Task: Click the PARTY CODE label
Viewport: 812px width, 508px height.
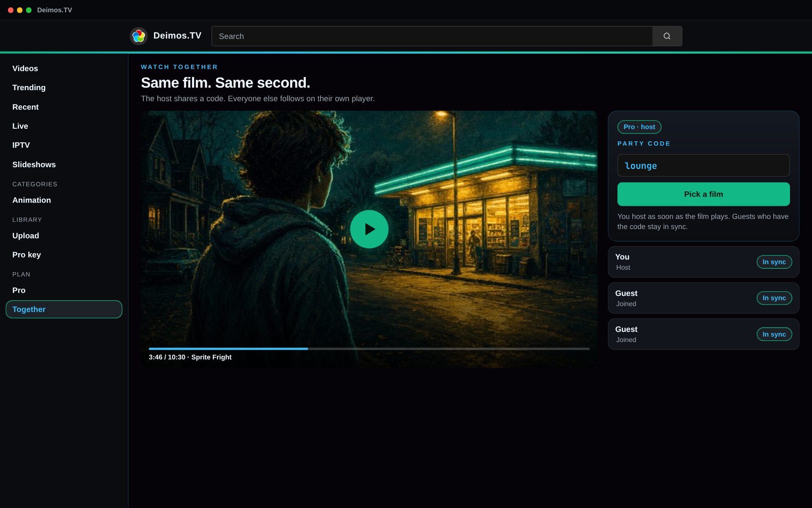Action: tap(644, 144)
